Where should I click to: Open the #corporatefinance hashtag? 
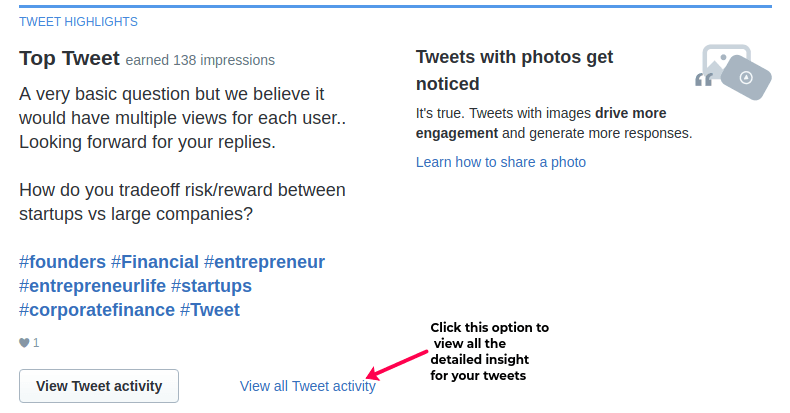click(x=97, y=310)
